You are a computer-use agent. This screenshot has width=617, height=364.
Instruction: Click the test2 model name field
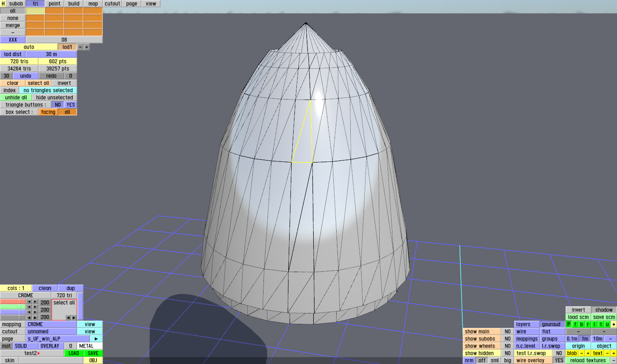coord(32,353)
